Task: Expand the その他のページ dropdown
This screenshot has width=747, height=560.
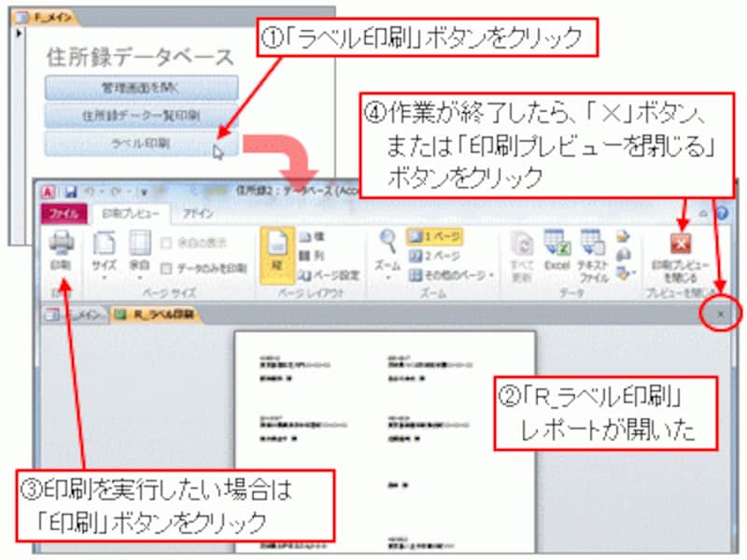Action: [x=451, y=275]
